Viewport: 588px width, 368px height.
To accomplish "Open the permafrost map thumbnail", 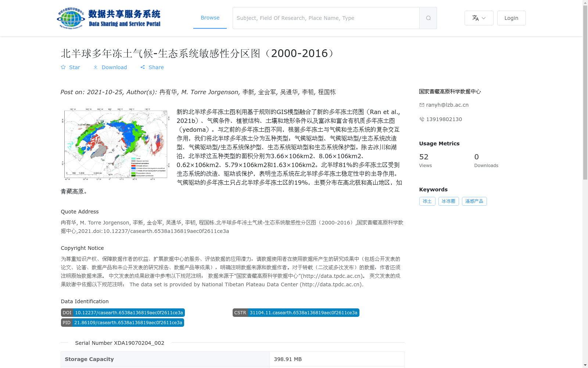I will coord(115,144).
